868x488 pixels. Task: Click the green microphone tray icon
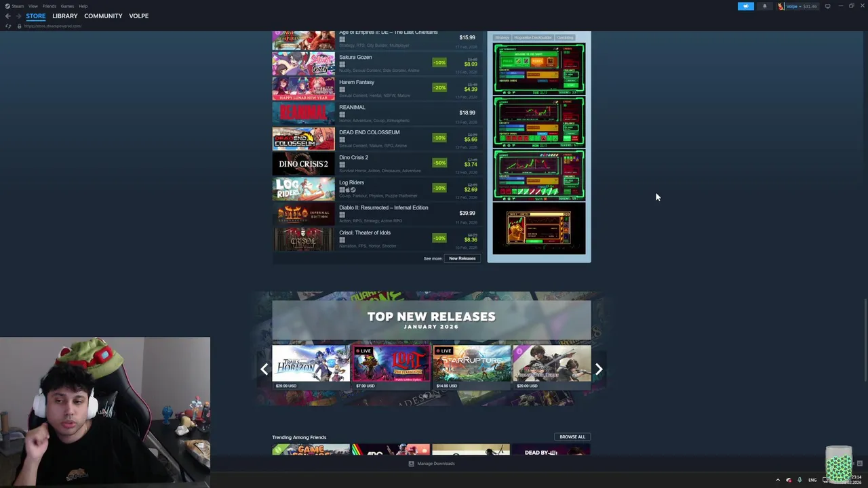coord(800,480)
